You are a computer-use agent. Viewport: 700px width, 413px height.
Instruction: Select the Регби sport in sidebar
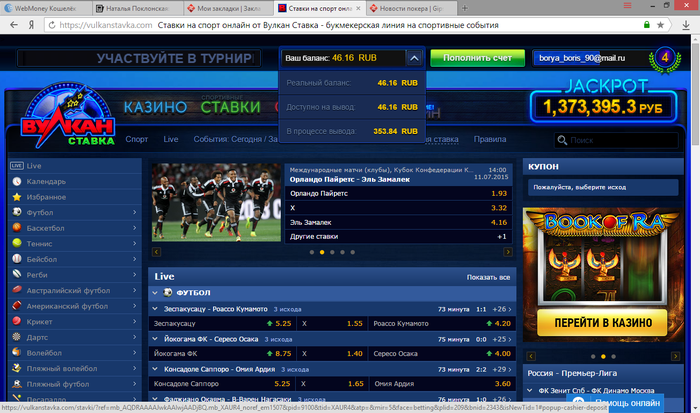(75, 275)
